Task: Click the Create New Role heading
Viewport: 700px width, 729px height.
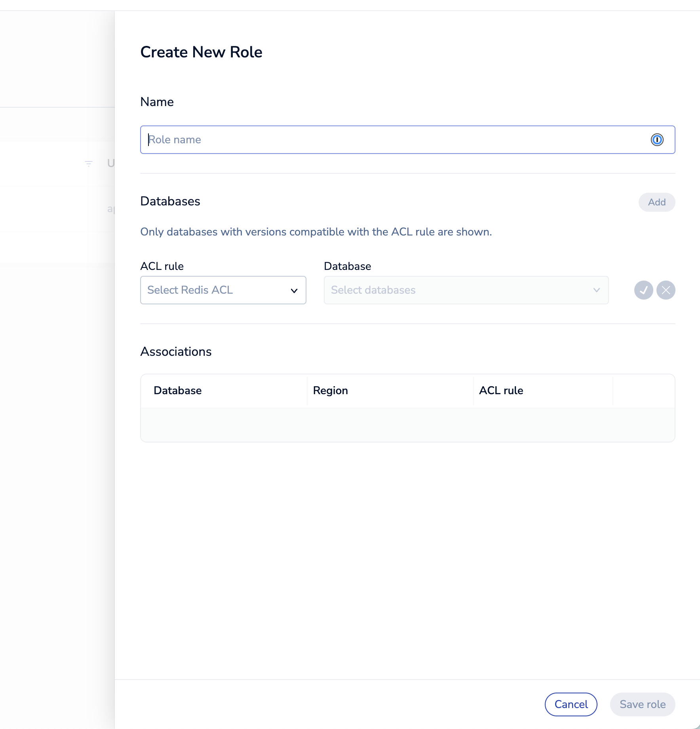Action: click(201, 52)
